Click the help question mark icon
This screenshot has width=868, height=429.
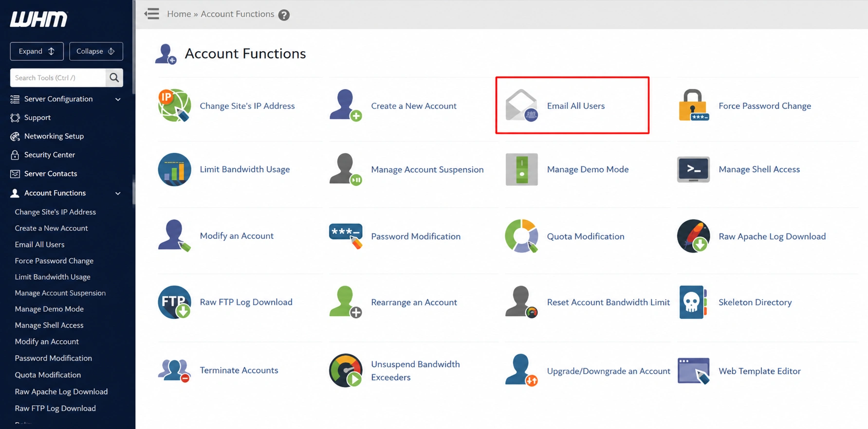point(284,15)
